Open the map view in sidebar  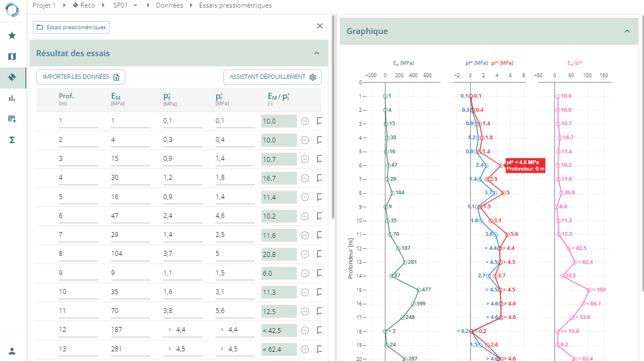tap(12, 57)
